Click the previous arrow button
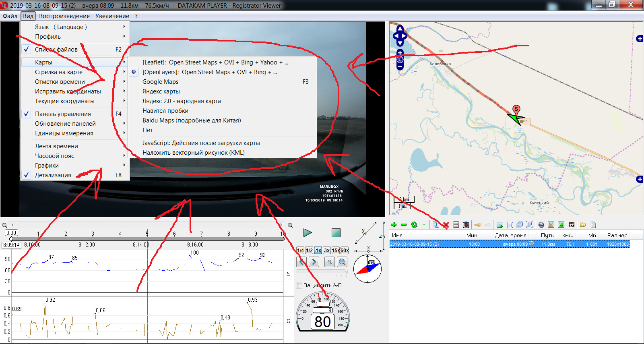The width and height of the screenshot is (644, 344). click(x=301, y=262)
